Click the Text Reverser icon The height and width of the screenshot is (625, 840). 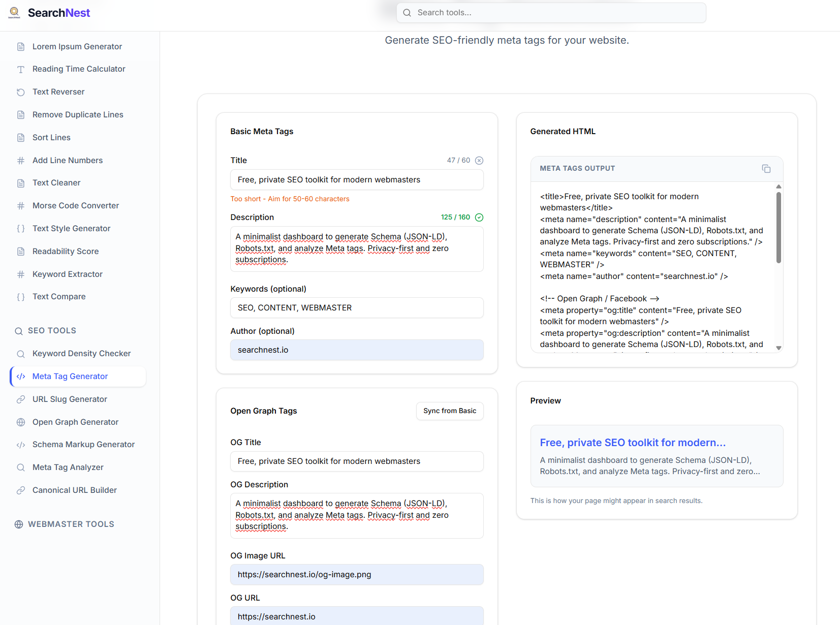pos(21,92)
